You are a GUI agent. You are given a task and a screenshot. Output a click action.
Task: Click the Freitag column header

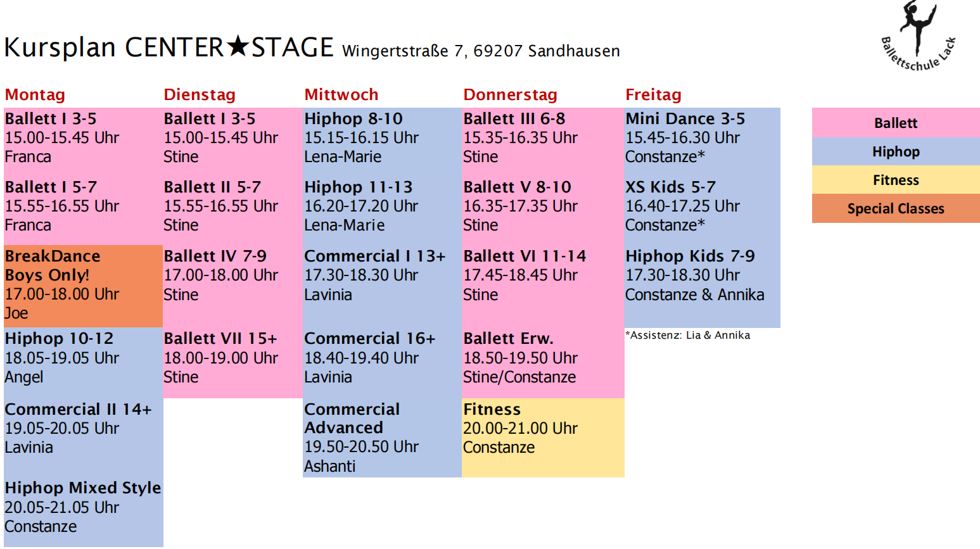coord(653,95)
